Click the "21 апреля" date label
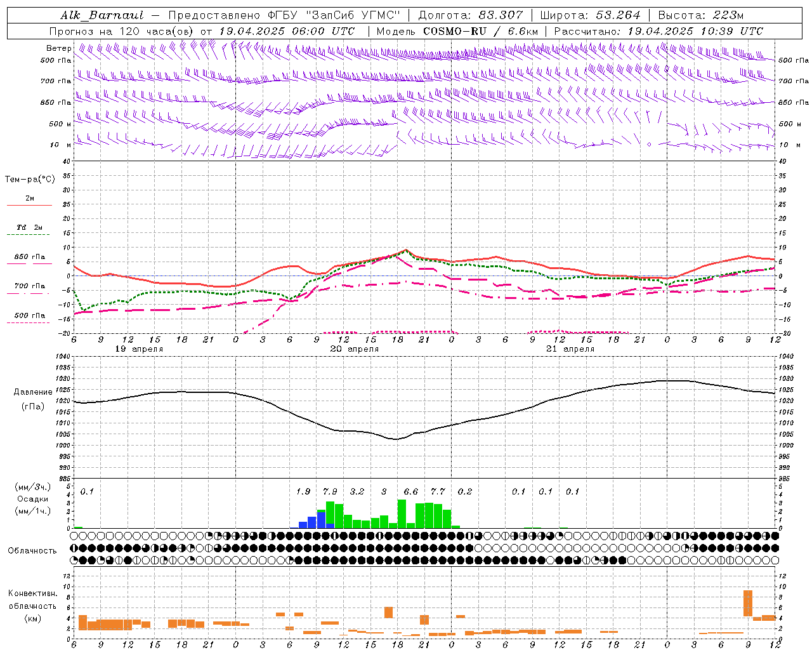Image resolution: width=812 pixels, height=650 pixels. point(570,349)
